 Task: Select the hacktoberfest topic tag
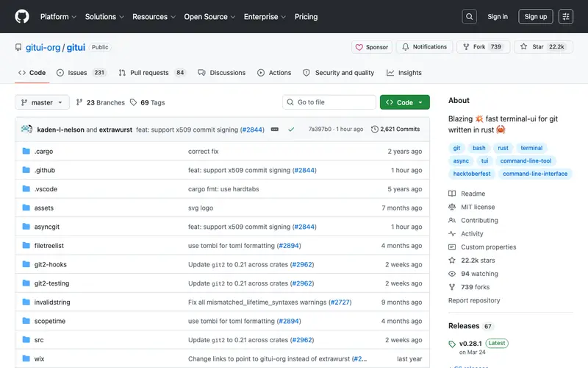pos(472,174)
